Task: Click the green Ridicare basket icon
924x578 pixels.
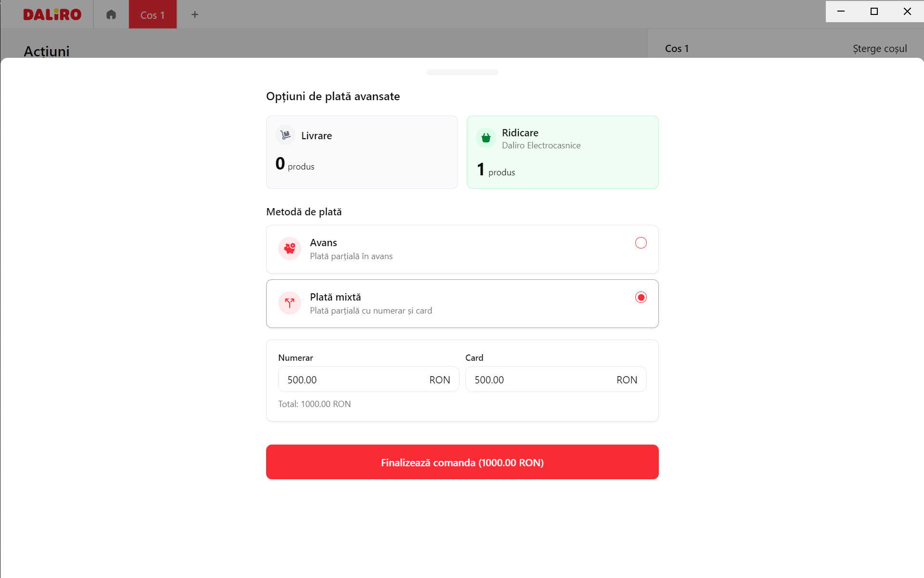Action: (486, 138)
